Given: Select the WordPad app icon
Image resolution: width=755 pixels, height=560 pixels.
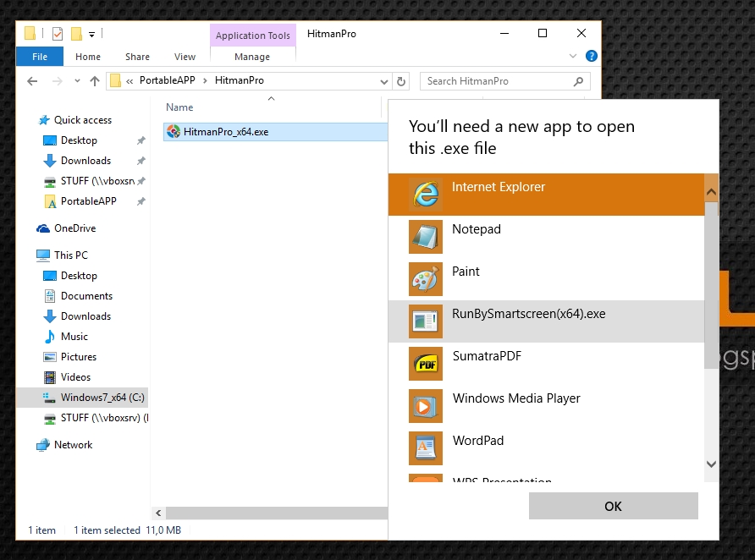Looking at the screenshot, I should [426, 448].
